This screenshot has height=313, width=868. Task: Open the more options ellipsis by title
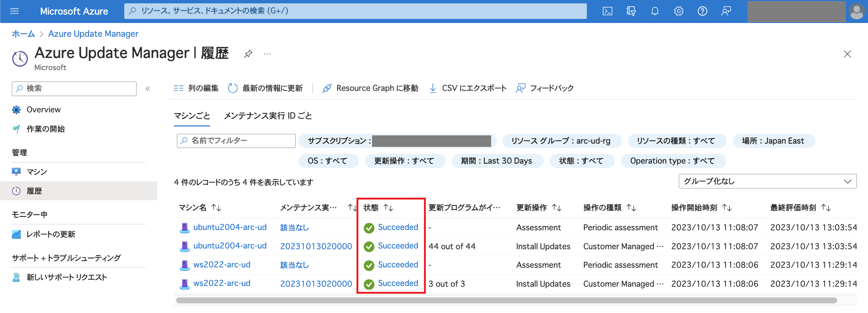(267, 54)
